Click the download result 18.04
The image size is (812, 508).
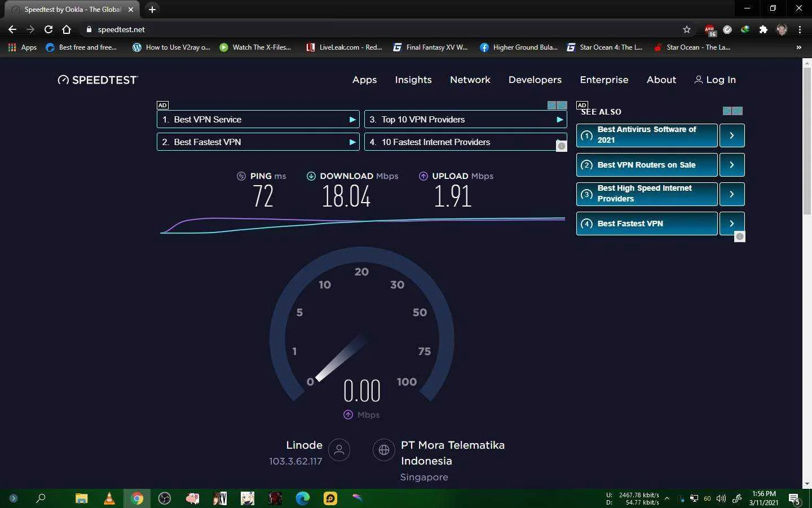point(346,196)
